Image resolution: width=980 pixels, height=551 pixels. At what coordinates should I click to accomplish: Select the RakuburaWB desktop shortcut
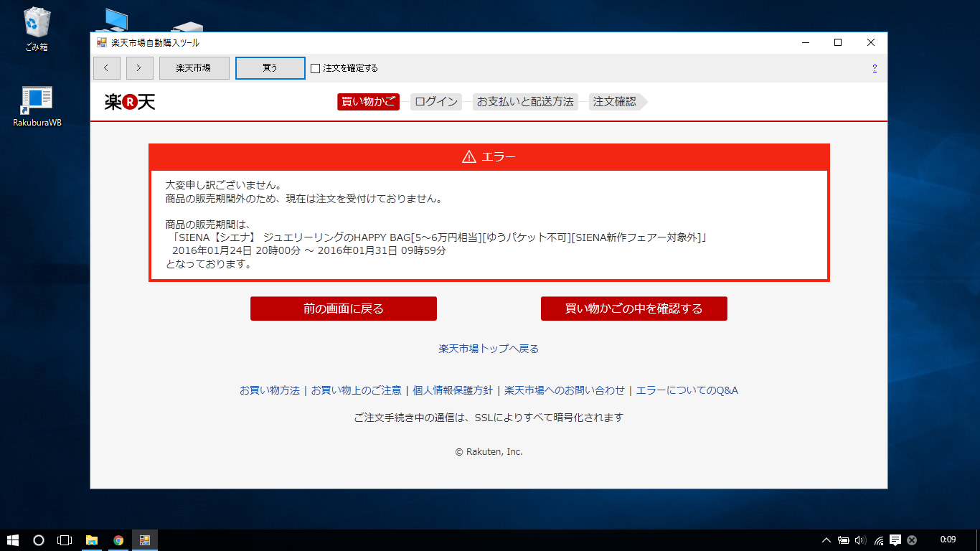pos(37,107)
